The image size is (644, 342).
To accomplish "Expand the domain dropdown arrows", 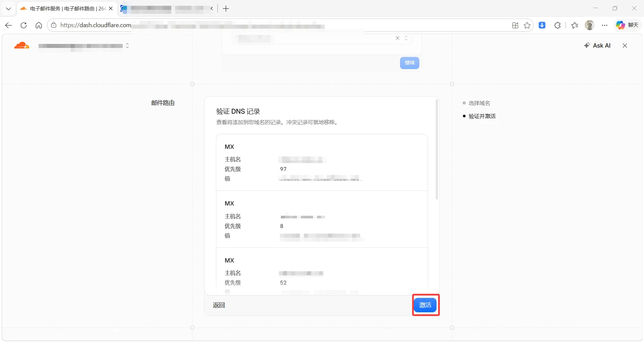I will (x=406, y=38).
